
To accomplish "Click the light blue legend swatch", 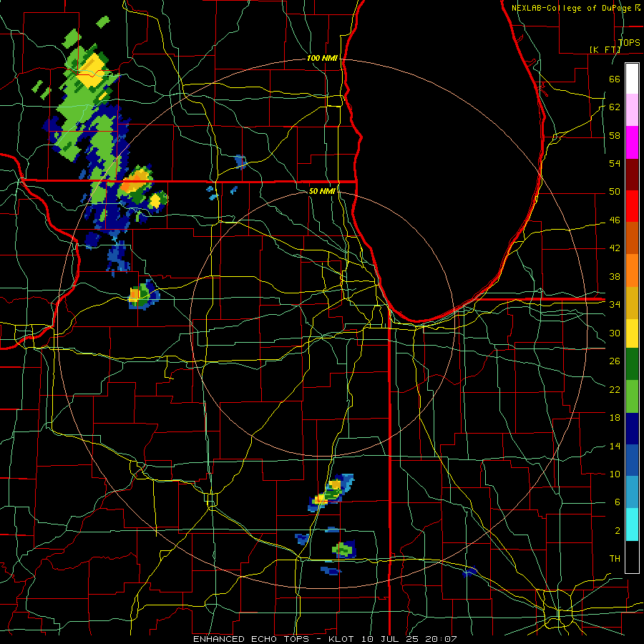I will click(x=632, y=492).
